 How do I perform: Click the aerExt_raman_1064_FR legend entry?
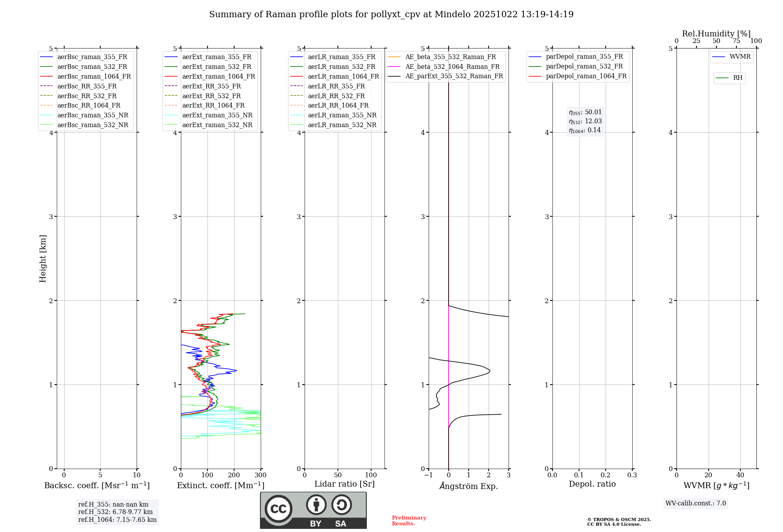[x=218, y=77]
